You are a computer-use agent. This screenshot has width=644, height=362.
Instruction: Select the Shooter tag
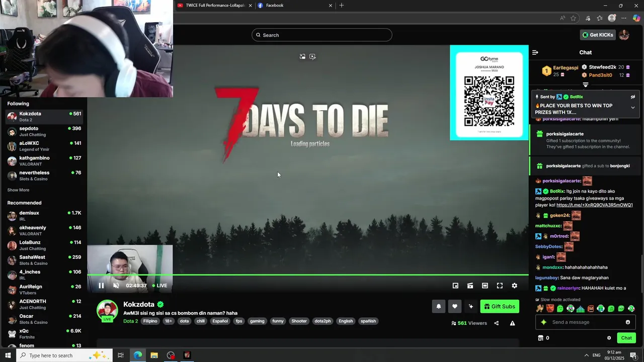pos(299,321)
